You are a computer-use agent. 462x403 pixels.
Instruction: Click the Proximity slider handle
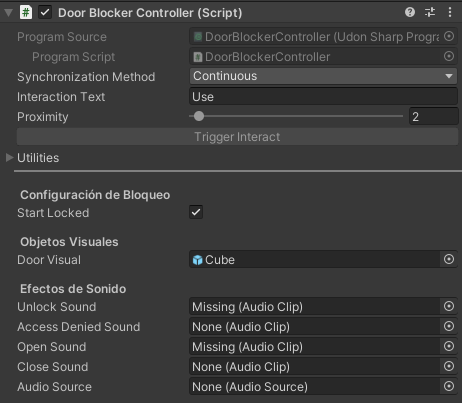click(x=199, y=116)
